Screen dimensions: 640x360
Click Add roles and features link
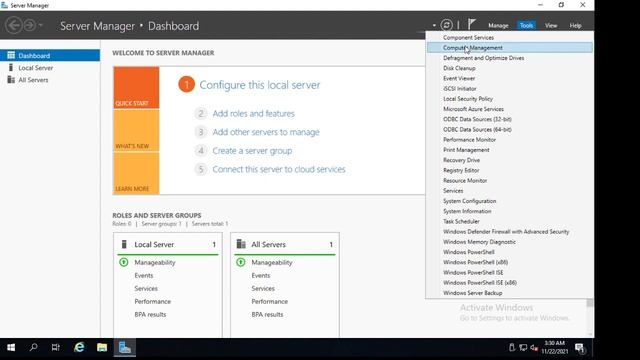[x=253, y=113]
